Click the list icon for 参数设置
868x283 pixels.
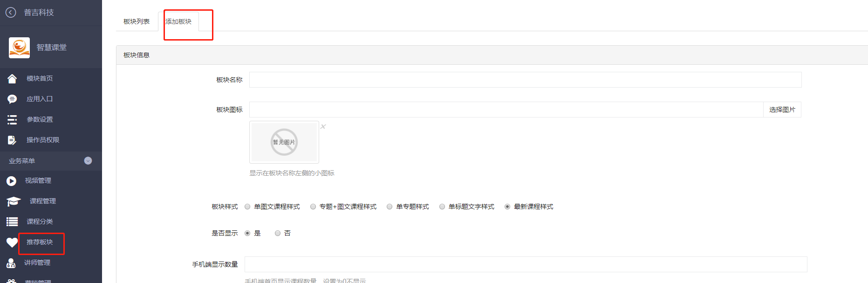[x=12, y=119]
